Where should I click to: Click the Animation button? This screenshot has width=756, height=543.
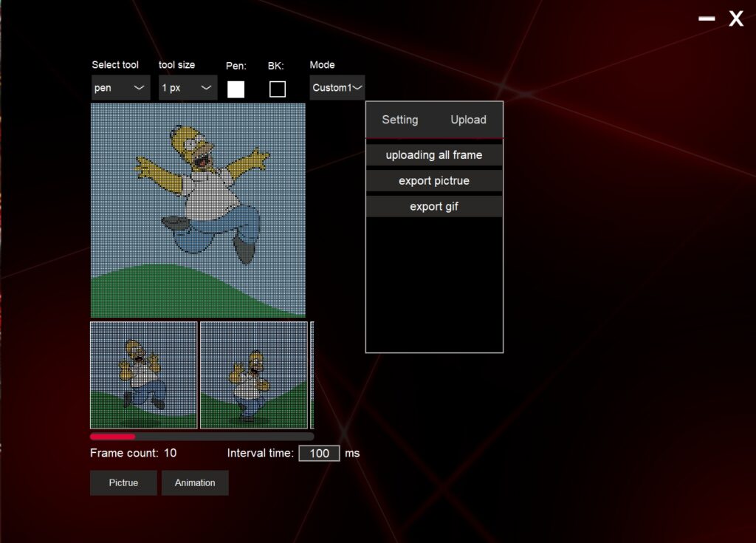pos(195,482)
